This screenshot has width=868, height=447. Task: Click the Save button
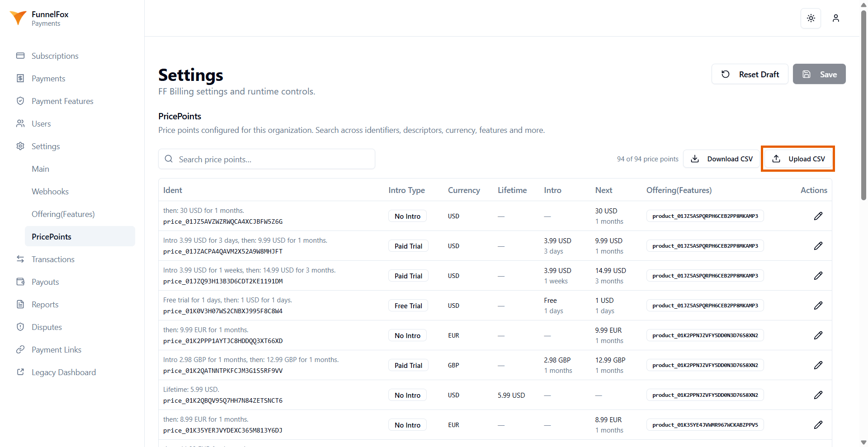tap(819, 74)
